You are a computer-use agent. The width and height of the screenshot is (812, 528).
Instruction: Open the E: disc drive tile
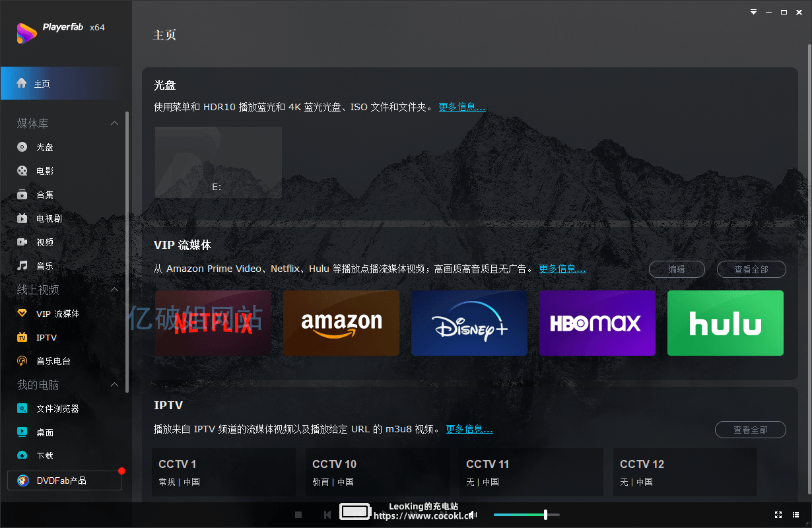click(x=219, y=162)
